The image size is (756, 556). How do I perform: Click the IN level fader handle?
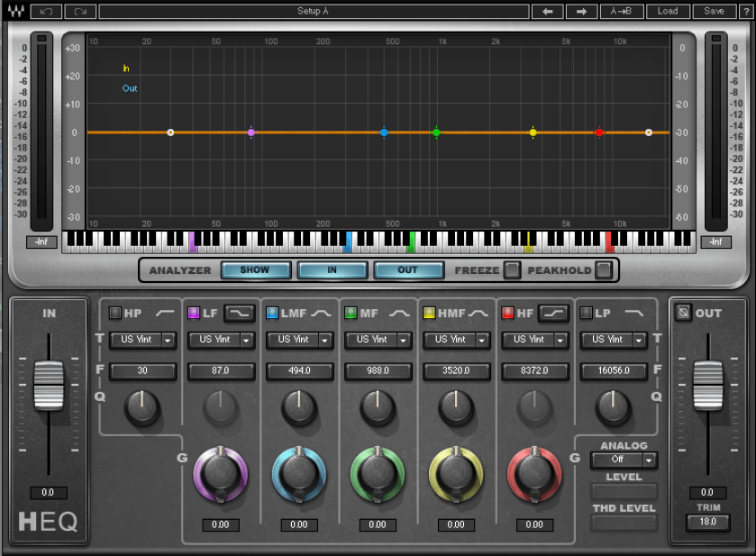click(49, 384)
